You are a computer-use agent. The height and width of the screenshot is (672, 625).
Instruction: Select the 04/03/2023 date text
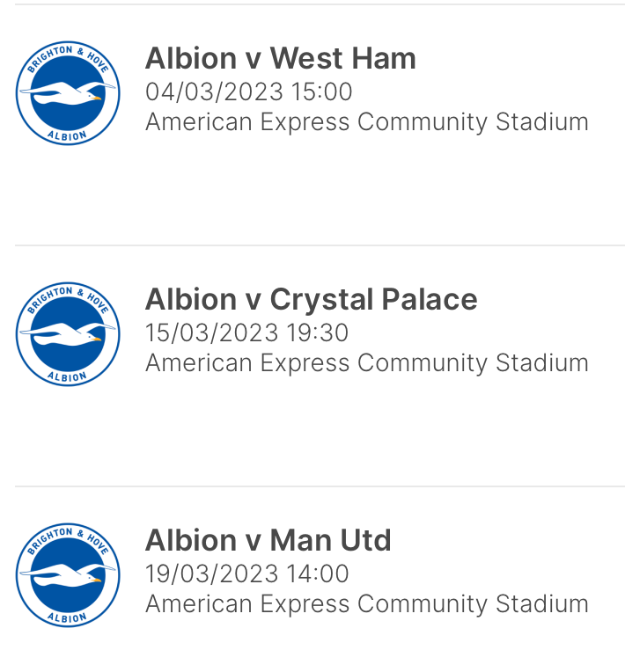click(x=214, y=91)
